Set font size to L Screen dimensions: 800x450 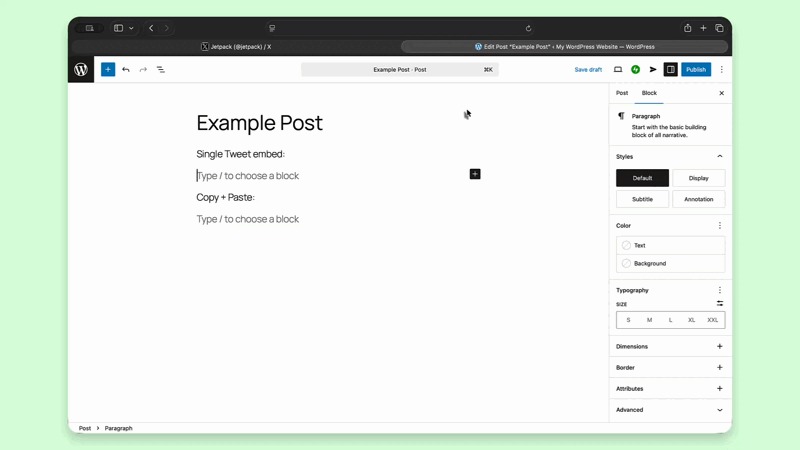[670, 320]
